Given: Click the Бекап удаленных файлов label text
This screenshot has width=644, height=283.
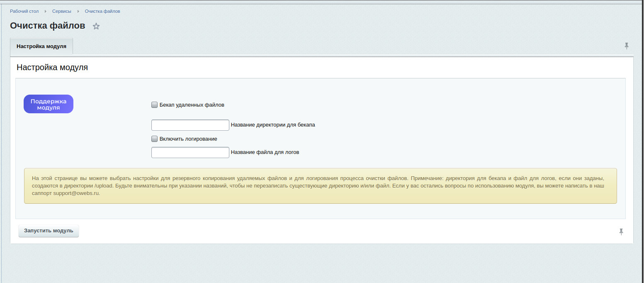Looking at the screenshot, I should pos(192,105).
